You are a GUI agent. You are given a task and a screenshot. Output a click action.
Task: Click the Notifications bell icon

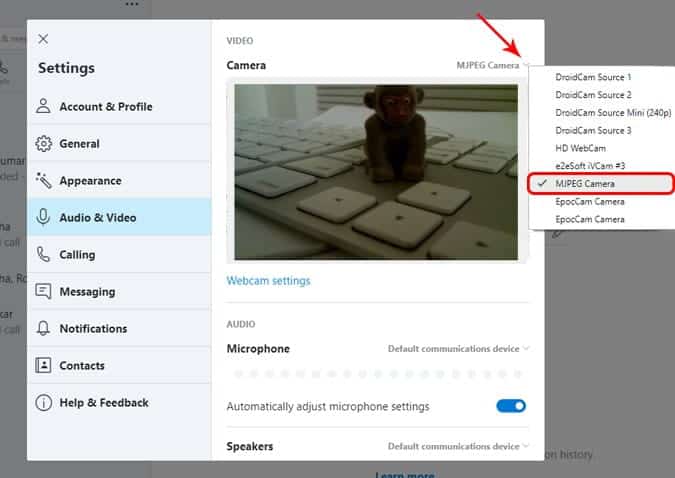(x=43, y=328)
